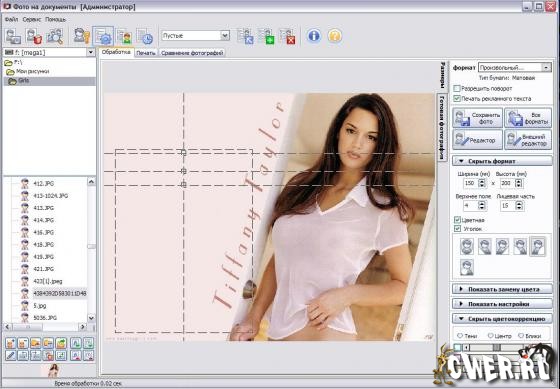This screenshot has width=560, height=389.
Task: Toggle the Уголок checkbox
Action: [457, 229]
